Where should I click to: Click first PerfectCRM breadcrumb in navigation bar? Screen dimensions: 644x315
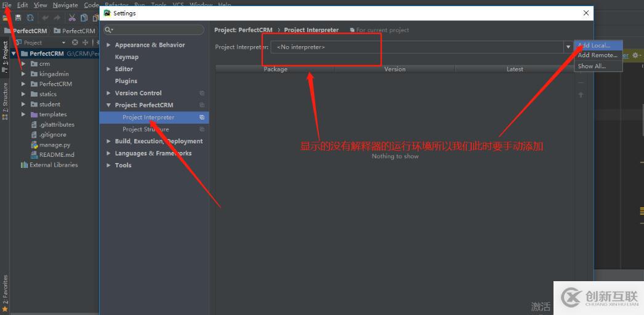coord(26,31)
